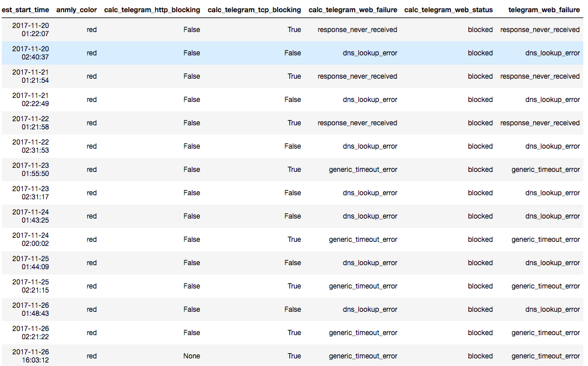Select the 2017-11-21 02:22:49 timestamp cell
Image resolution: width=588 pixels, height=366 pixels.
coord(30,100)
